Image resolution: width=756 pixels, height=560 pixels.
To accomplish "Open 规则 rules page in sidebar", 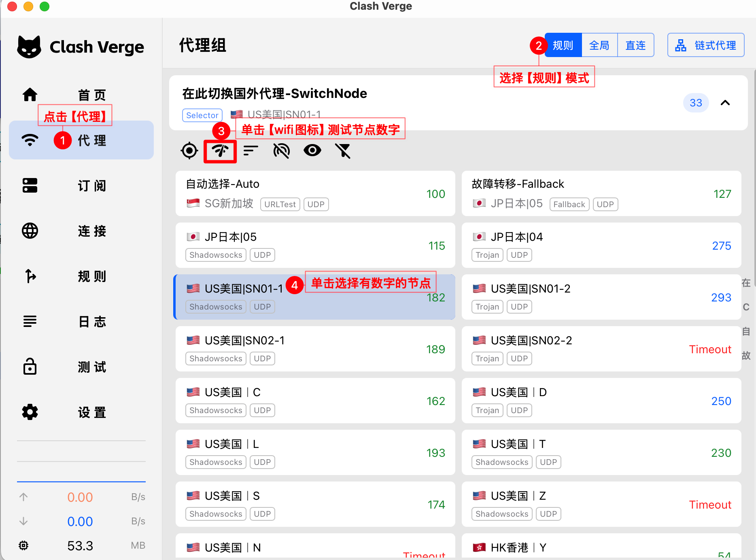I will click(81, 276).
